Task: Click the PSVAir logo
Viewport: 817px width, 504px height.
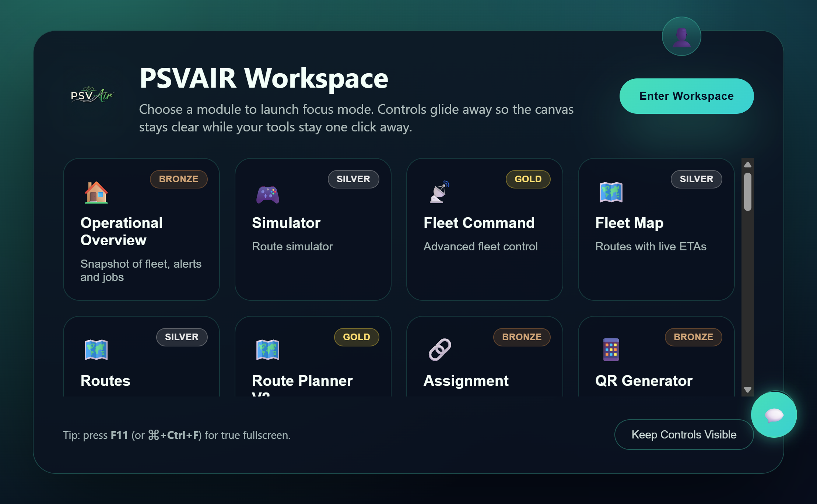Action: [92, 95]
